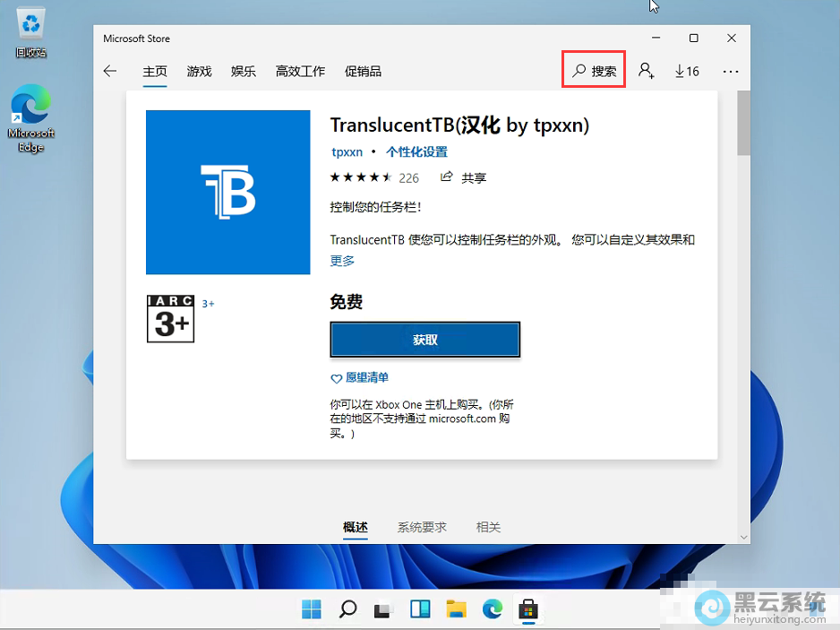Image resolution: width=840 pixels, height=630 pixels.
Task: Click the 获取 button to install
Action: [424, 340]
